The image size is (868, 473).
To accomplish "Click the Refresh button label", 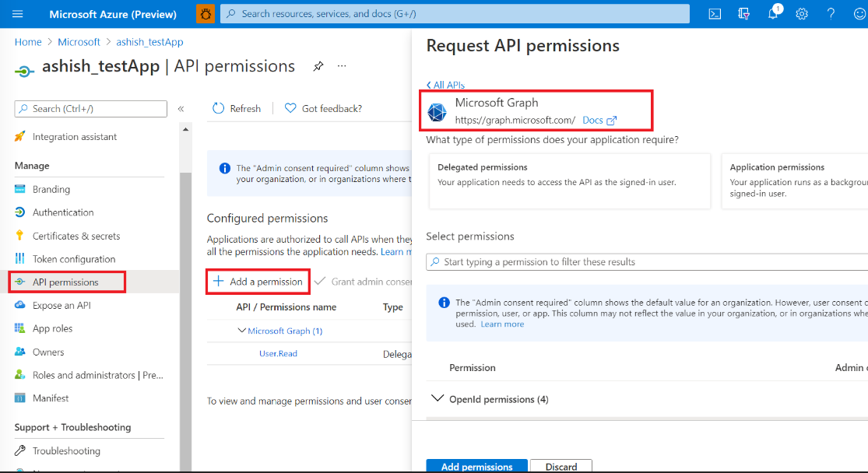I will click(x=245, y=109).
